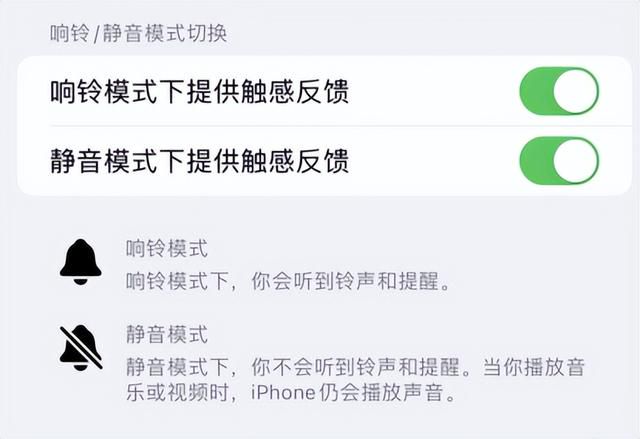Select the 静音模式下提供触感反馈 row label

coord(200,161)
